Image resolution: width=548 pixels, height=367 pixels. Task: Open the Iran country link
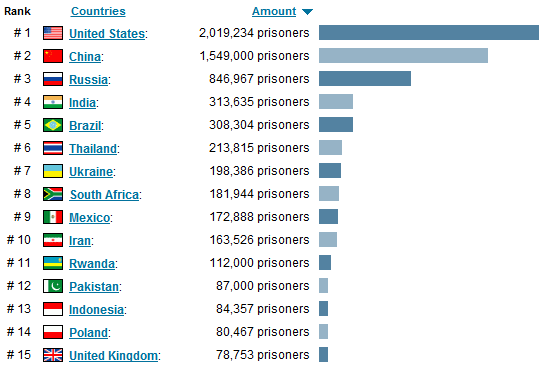(80, 241)
